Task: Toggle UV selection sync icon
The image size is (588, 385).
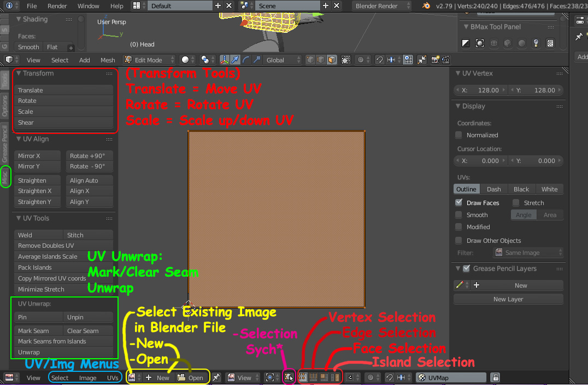Action: pyautogui.click(x=289, y=377)
